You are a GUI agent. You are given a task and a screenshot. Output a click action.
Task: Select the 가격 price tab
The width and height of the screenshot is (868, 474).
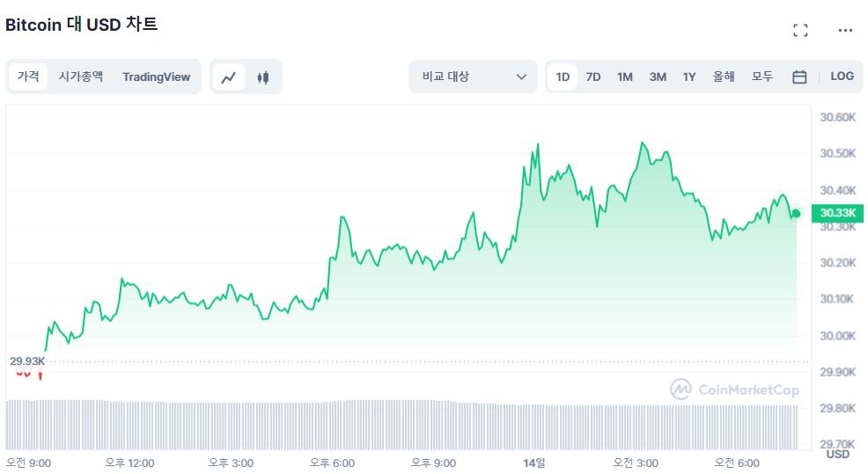pos(27,77)
